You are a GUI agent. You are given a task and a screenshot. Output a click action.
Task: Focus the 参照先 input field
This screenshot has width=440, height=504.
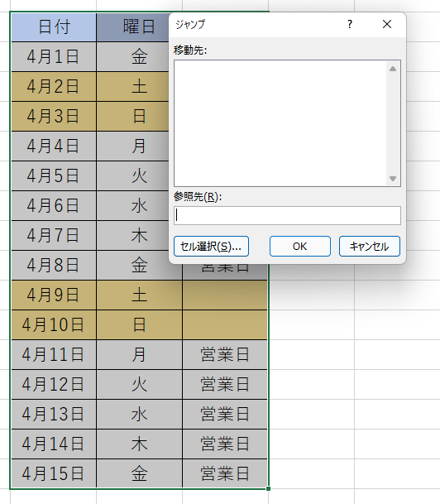[287, 216]
